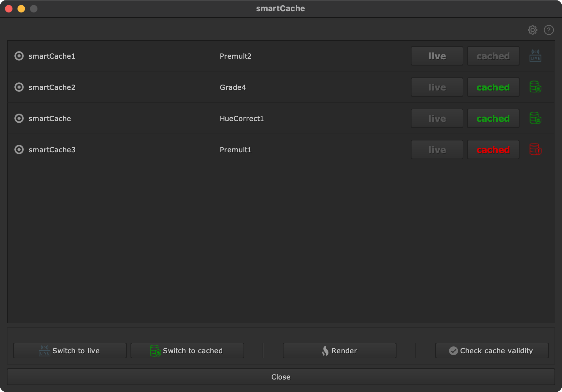Start a Render from the bottom bar
The image size is (562, 392).
click(x=339, y=350)
